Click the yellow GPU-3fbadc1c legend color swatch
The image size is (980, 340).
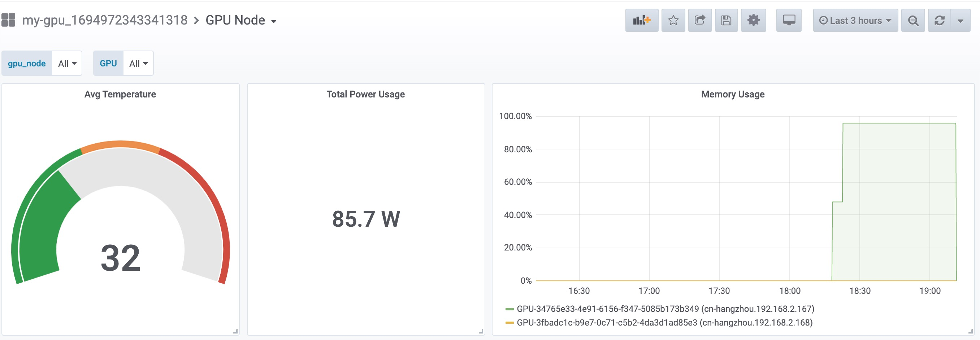pyautogui.click(x=509, y=323)
